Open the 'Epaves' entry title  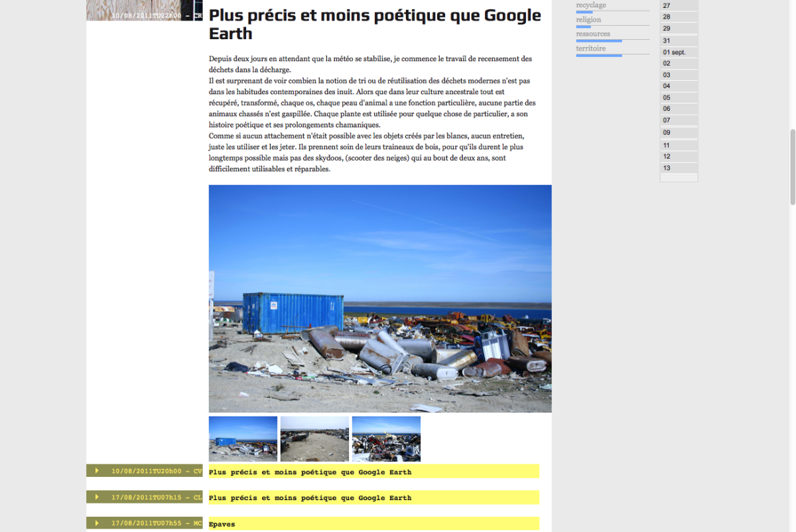(222, 524)
